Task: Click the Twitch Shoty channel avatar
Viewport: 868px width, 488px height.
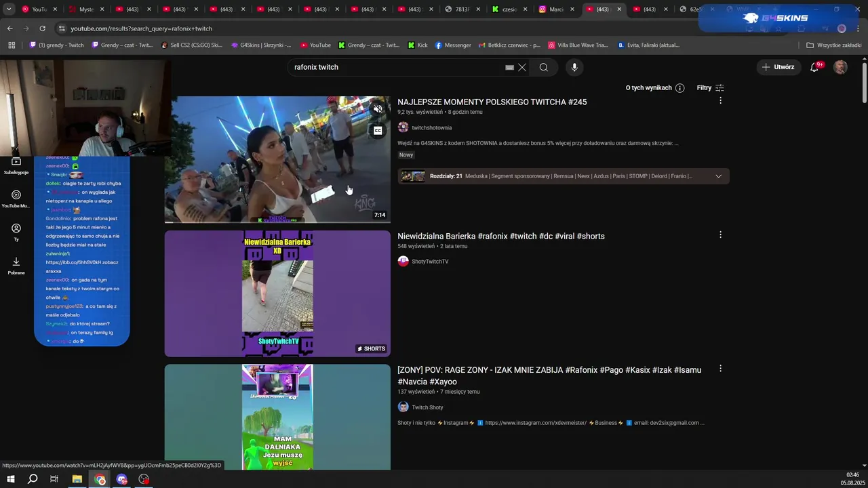Action: 403,407
